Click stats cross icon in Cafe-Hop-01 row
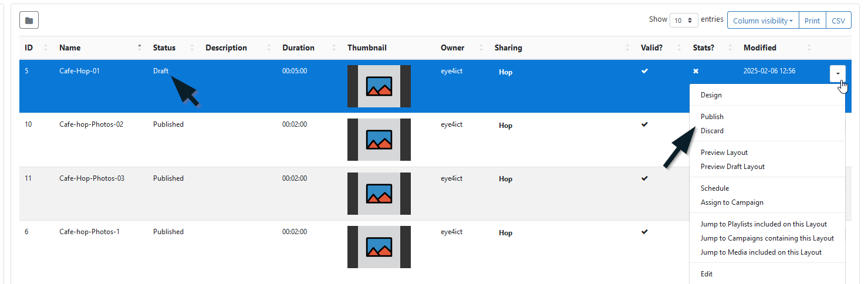 tap(696, 71)
